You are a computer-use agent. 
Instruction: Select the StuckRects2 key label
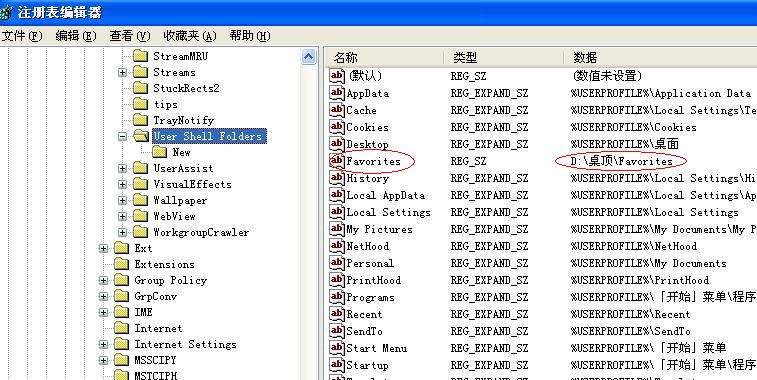point(186,88)
